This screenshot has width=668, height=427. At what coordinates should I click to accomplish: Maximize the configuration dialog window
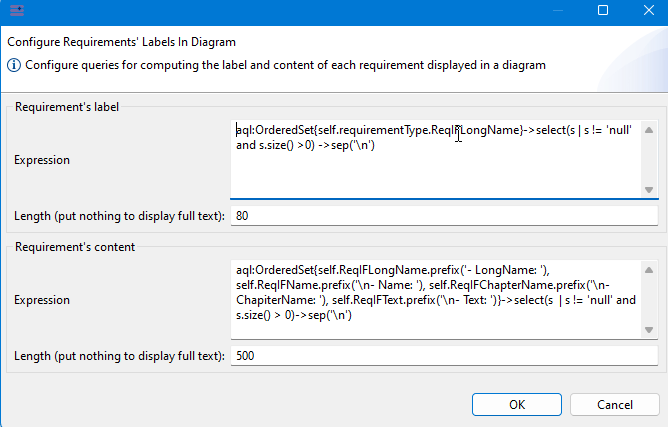pyautogui.click(x=602, y=11)
